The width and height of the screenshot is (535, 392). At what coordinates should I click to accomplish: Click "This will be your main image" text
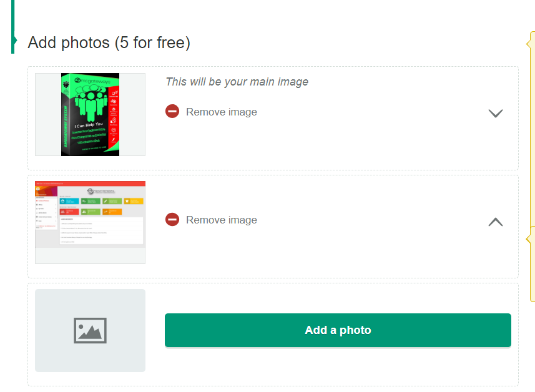tap(237, 82)
